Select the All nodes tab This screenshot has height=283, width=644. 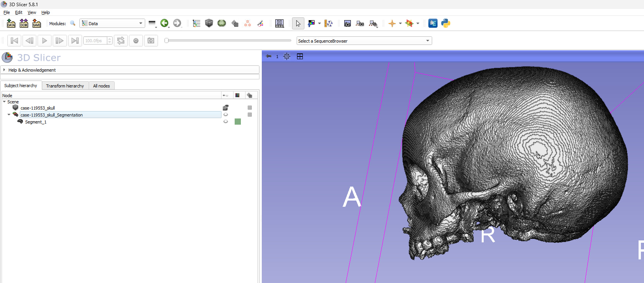(101, 86)
